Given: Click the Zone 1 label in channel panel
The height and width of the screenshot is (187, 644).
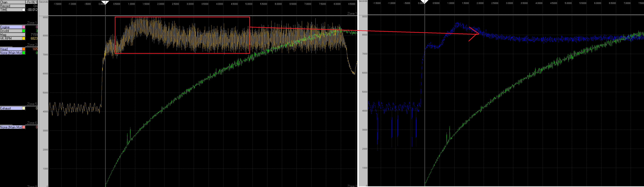Looking at the screenshot, I should click(x=32, y=23).
